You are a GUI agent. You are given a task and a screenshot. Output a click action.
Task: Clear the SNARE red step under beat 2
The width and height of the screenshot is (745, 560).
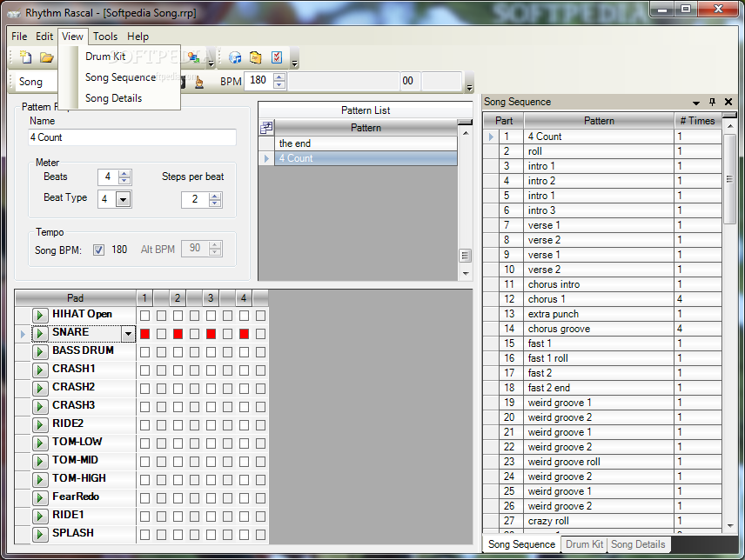point(178,334)
